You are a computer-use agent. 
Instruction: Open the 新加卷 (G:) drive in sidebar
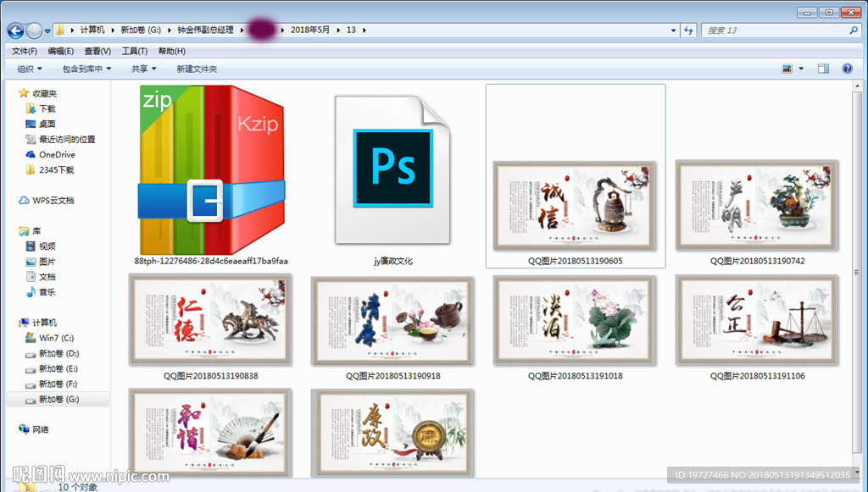pyautogui.click(x=58, y=399)
